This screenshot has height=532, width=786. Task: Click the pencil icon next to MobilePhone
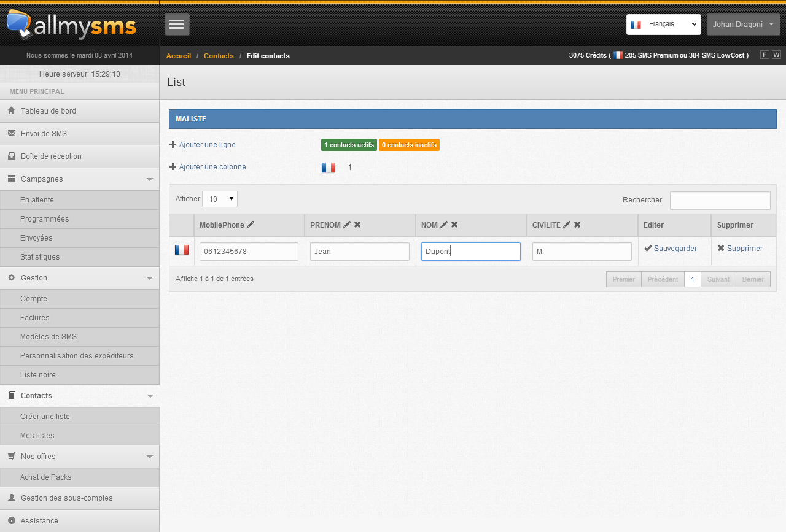pos(251,225)
